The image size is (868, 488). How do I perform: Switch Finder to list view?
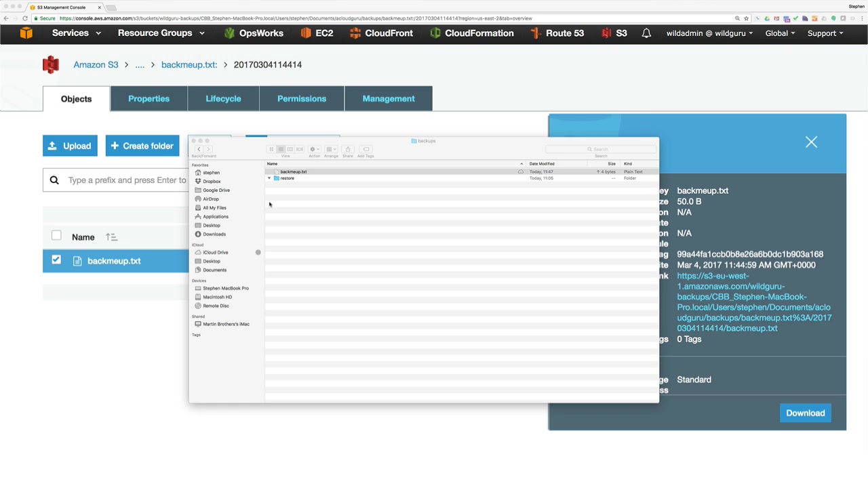281,149
